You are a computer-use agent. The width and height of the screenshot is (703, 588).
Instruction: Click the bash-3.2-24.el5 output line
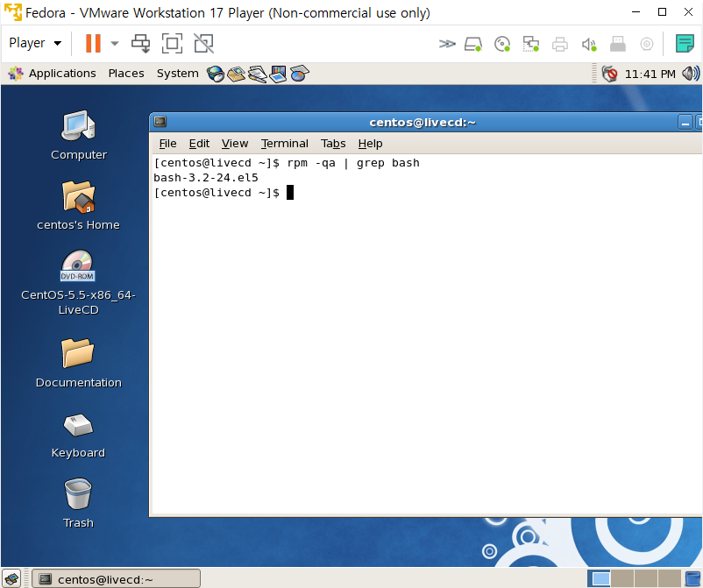(x=206, y=178)
